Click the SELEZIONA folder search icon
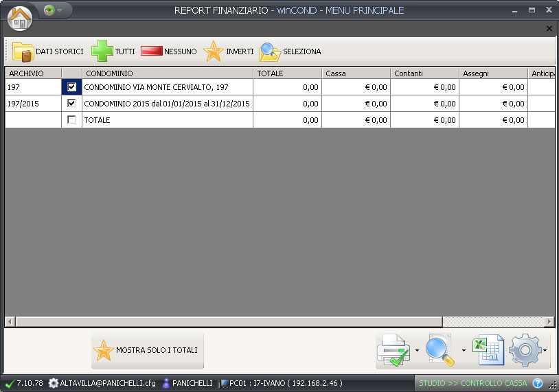Image resolution: width=559 pixels, height=392 pixels. click(x=271, y=52)
